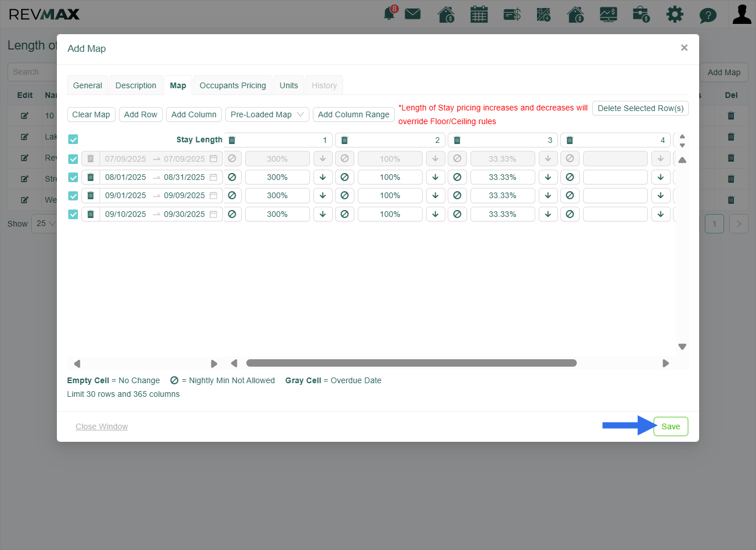Click the 100% field in 08/01/2025 row
Image resolution: width=756 pixels, height=550 pixels.
pyautogui.click(x=390, y=177)
